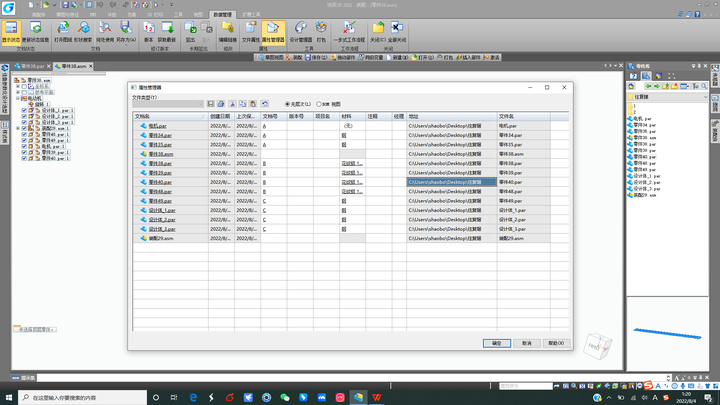
Task: Click the 材料 cell of 零件34.par row
Action: pyautogui.click(x=353, y=135)
